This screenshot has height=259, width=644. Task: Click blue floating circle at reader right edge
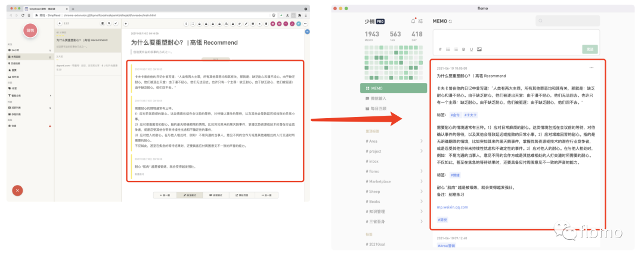click(x=307, y=32)
